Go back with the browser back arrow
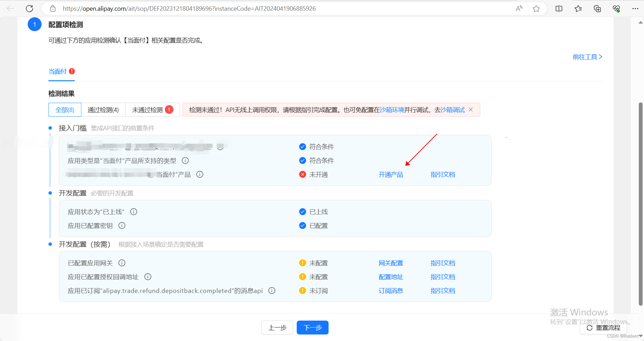The width and height of the screenshot is (644, 341). point(10,9)
